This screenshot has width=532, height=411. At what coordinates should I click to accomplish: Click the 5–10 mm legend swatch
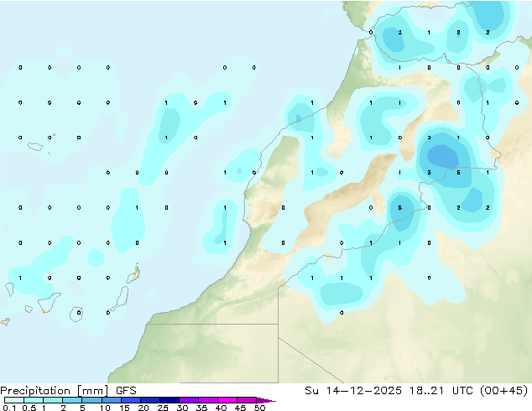pos(91,400)
